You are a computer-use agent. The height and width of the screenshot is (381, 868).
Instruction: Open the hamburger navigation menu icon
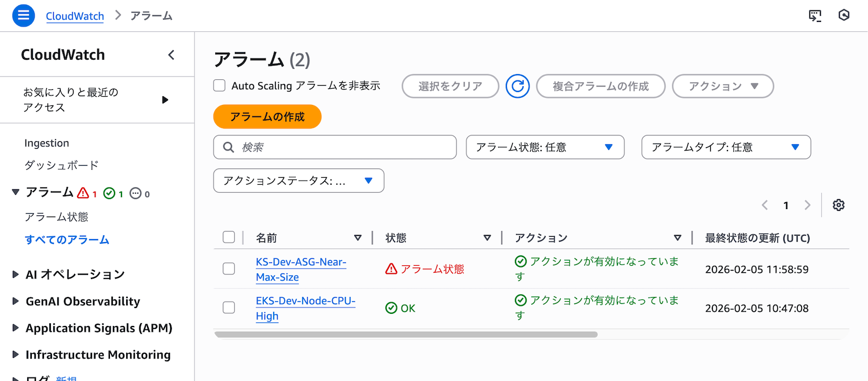coord(24,15)
